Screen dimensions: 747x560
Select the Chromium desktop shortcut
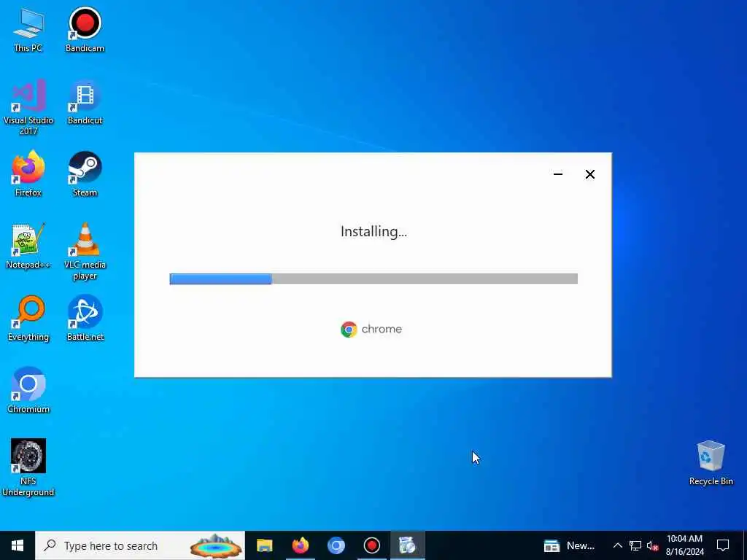(x=28, y=391)
